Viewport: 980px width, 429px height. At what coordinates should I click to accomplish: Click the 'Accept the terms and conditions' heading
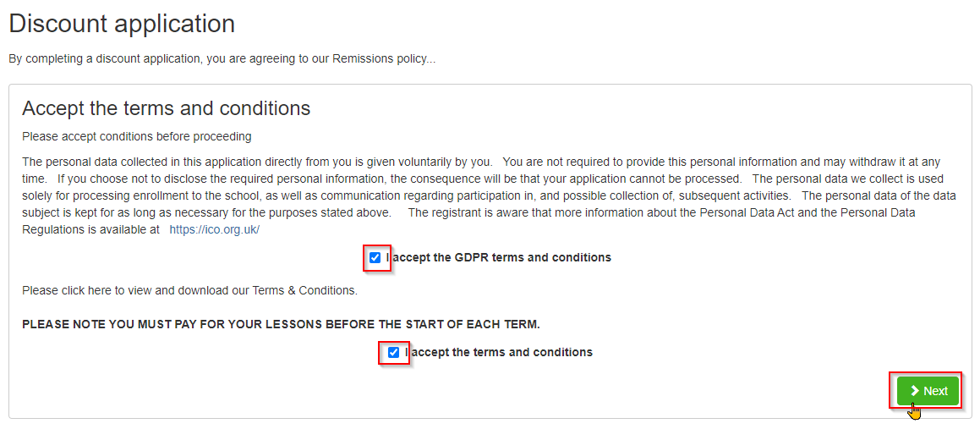pyautogui.click(x=167, y=108)
